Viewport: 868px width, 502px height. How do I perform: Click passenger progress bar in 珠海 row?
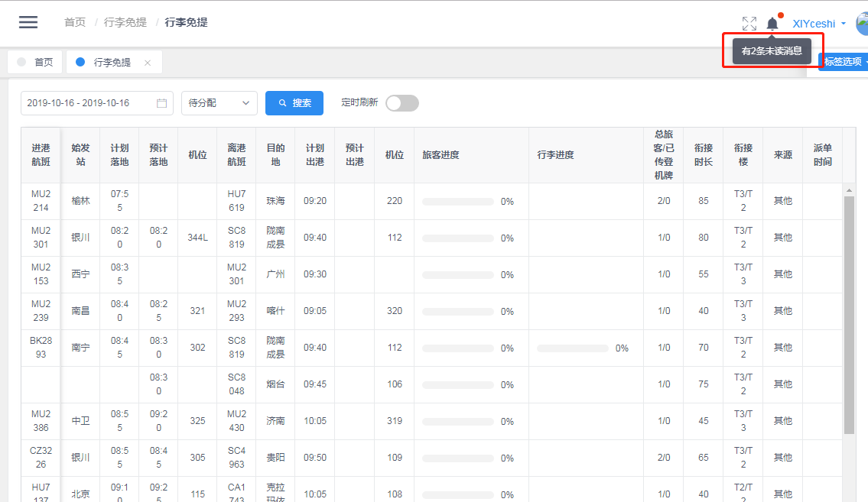coord(458,202)
